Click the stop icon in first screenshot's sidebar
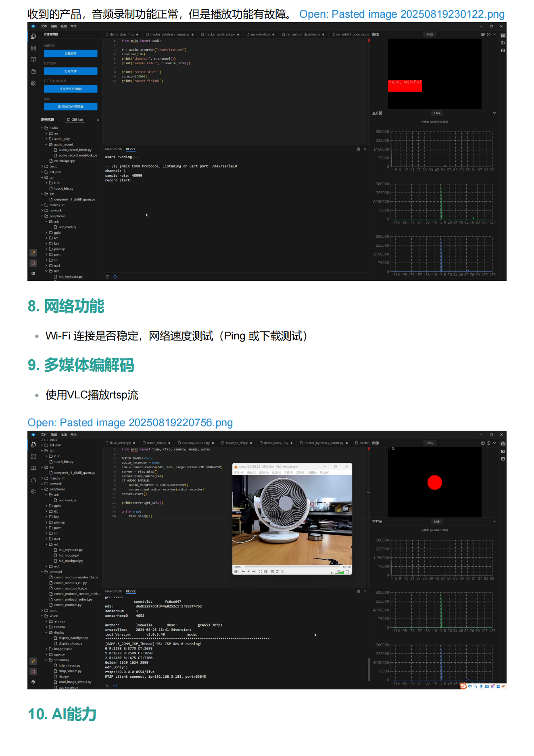The image size is (534, 756). pos(33,263)
